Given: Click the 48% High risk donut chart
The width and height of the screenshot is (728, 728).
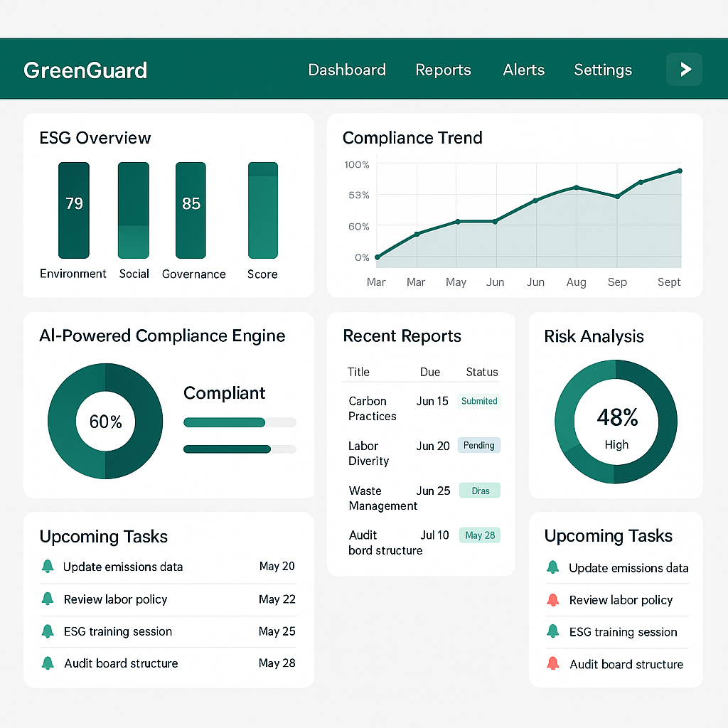Looking at the screenshot, I should pyautogui.click(x=616, y=422).
